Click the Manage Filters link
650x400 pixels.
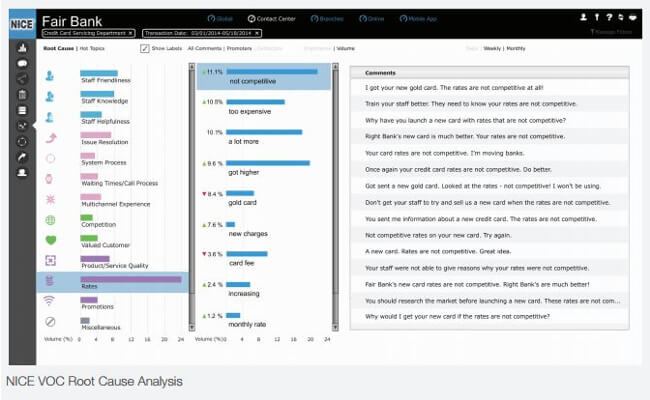[611, 32]
